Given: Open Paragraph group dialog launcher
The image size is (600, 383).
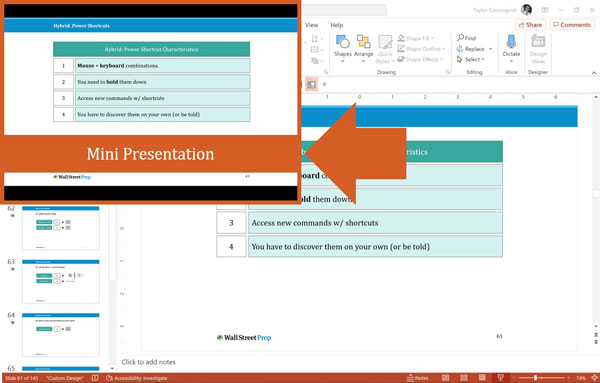Looking at the screenshot, I should 326,72.
